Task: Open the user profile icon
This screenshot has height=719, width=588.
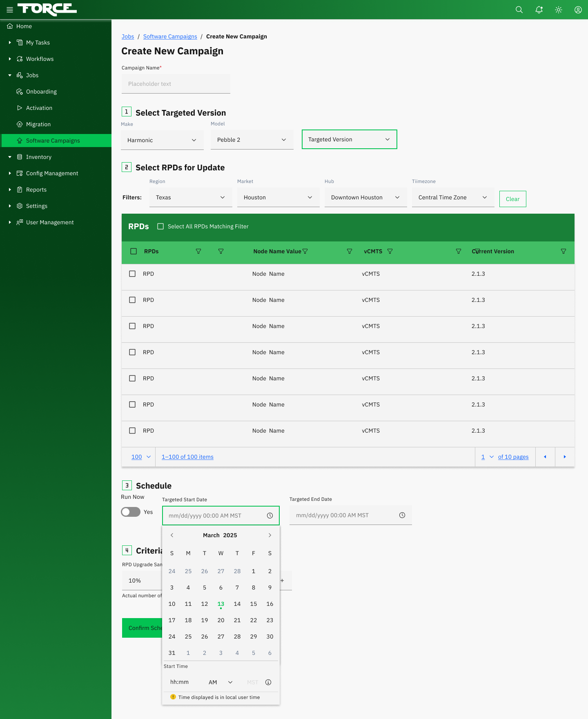Action: 578,10
